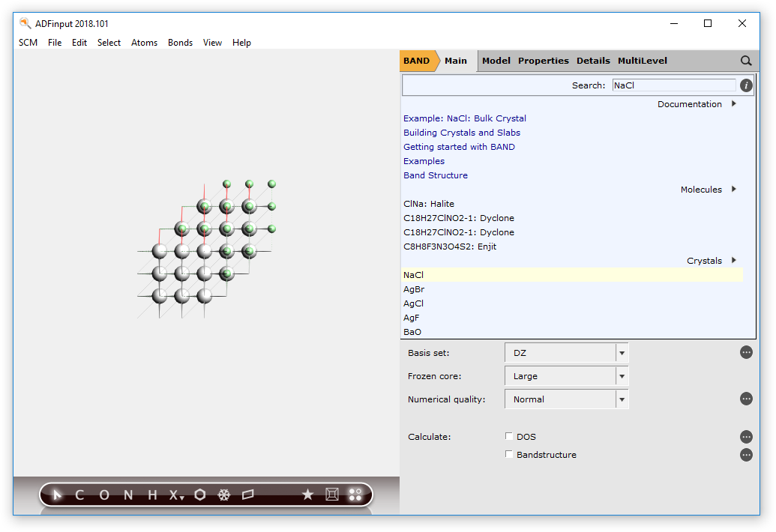This screenshot has width=776, height=532.
Task: Open 'Example: NaCl: Bulk Crystal' link
Action: tap(465, 118)
